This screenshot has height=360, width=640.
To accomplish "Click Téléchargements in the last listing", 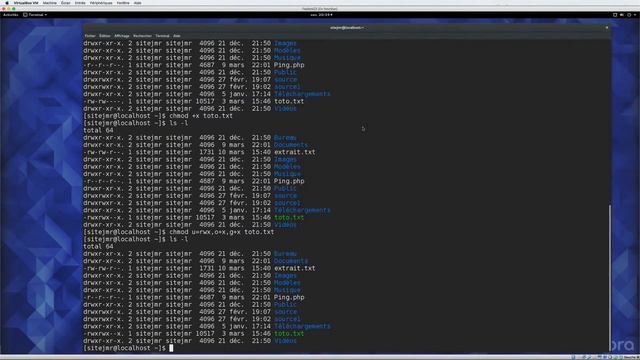I will [x=302, y=326].
